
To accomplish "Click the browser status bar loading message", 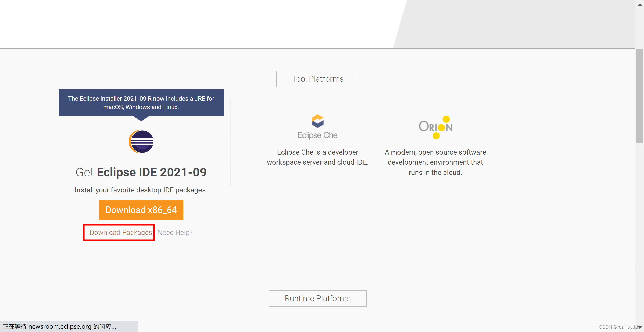I will pos(59,326).
